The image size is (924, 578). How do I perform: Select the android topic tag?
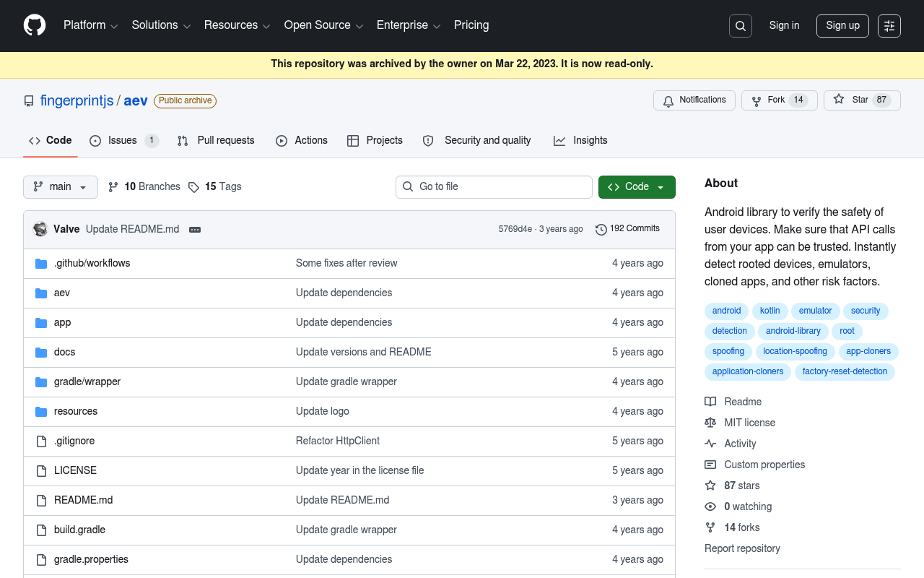(726, 311)
